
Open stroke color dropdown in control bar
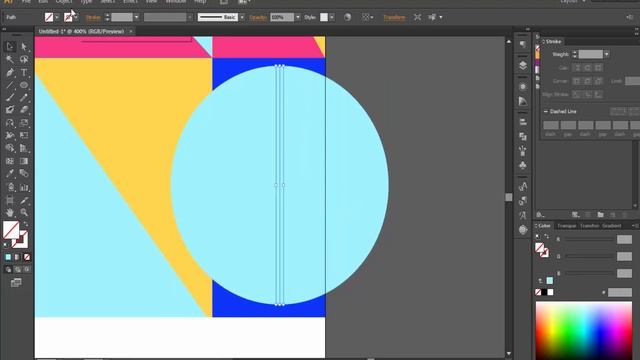tap(76, 17)
